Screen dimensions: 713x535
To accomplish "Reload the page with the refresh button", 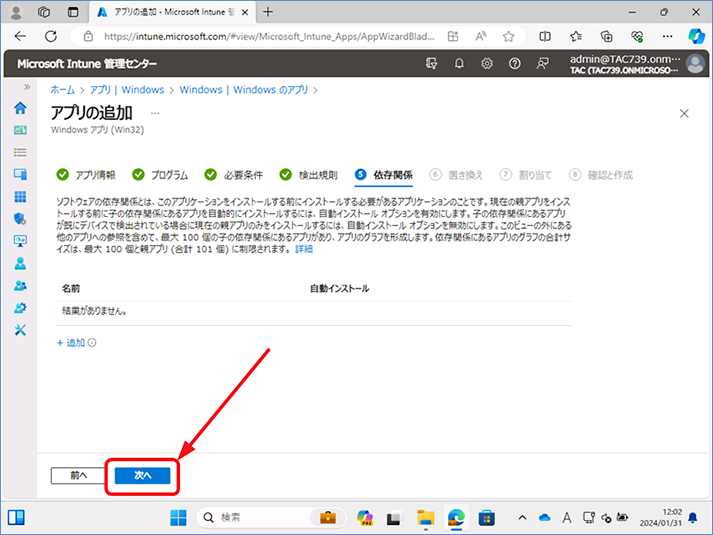I will pos(51,36).
